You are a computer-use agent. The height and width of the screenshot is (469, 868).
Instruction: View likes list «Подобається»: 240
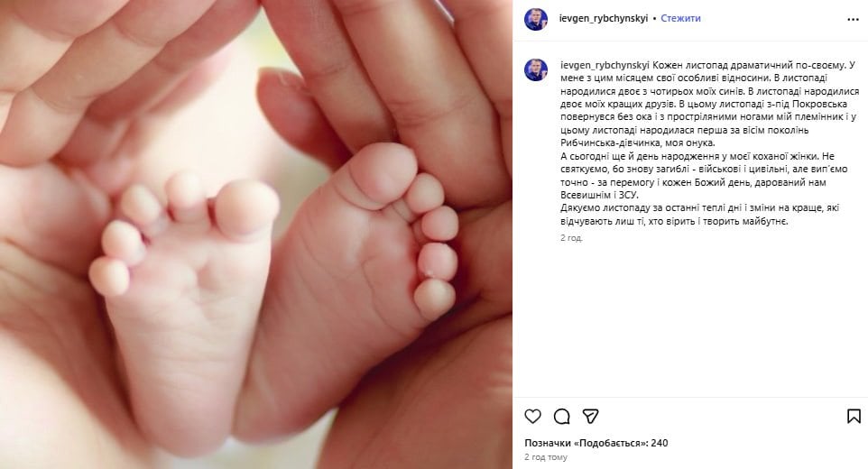pos(596,443)
